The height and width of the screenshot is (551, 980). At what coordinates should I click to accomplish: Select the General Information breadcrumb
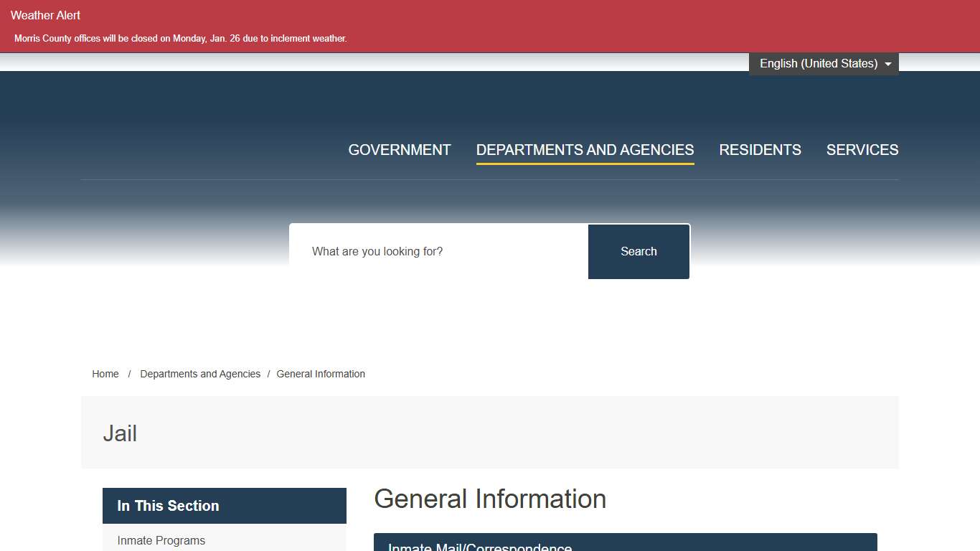(x=321, y=374)
